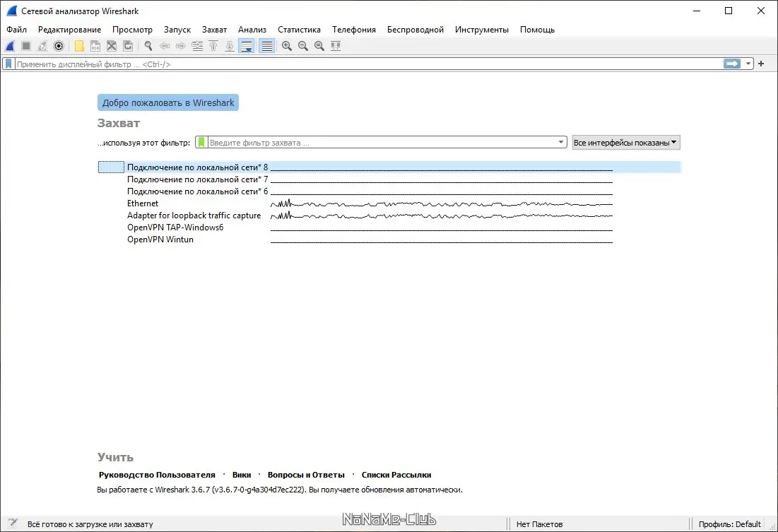Open the Захват menu
This screenshot has width=778, height=532.
pyautogui.click(x=214, y=30)
